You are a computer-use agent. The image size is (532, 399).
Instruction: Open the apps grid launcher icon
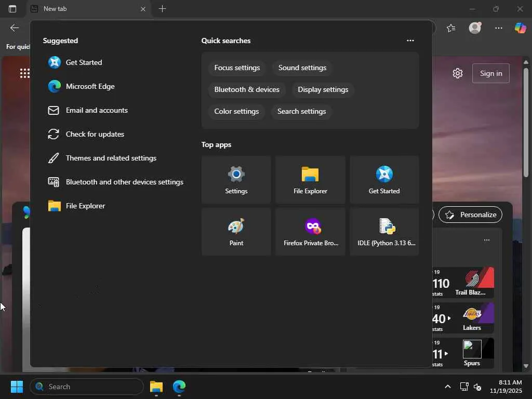point(24,73)
